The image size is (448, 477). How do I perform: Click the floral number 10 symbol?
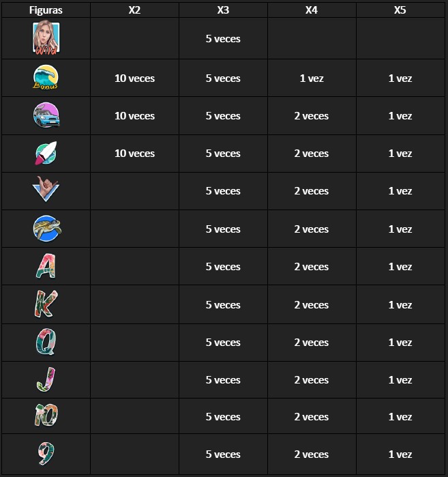46,416
